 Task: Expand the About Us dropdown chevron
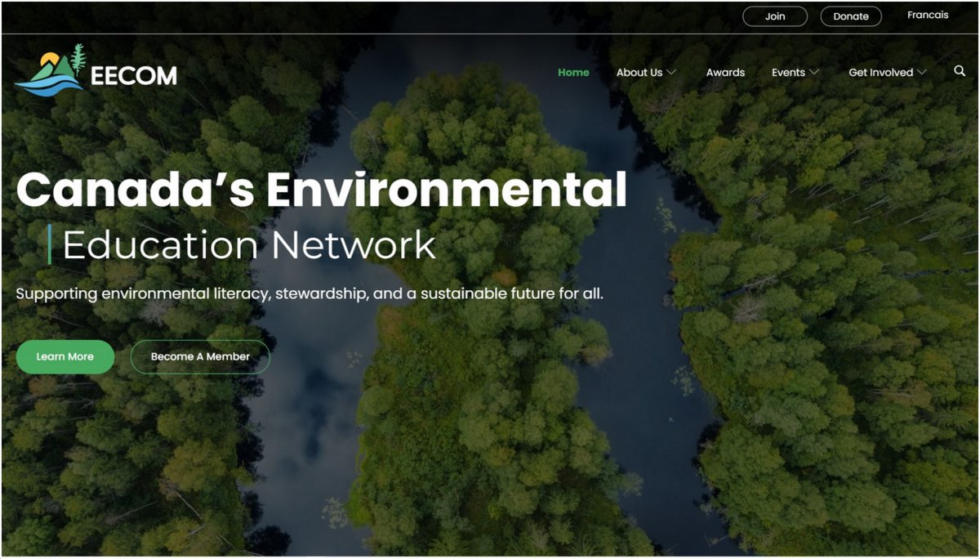[x=671, y=72]
